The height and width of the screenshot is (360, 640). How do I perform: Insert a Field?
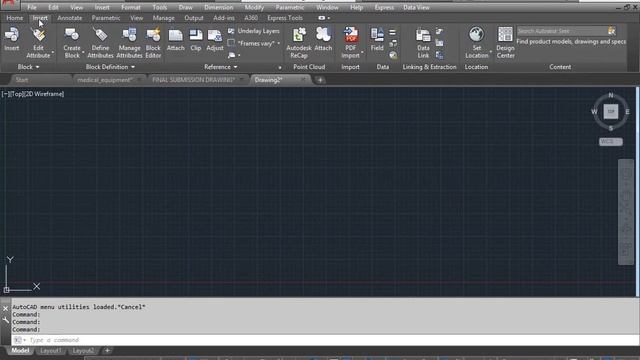[x=377, y=39]
